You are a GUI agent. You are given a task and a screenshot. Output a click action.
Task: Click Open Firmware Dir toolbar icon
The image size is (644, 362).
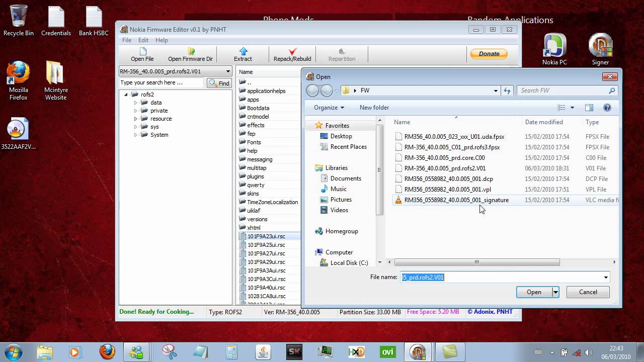[190, 55]
